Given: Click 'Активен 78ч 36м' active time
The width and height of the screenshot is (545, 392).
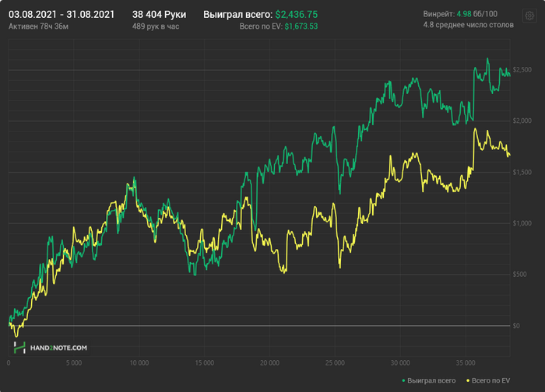Looking at the screenshot, I should tap(39, 26).
